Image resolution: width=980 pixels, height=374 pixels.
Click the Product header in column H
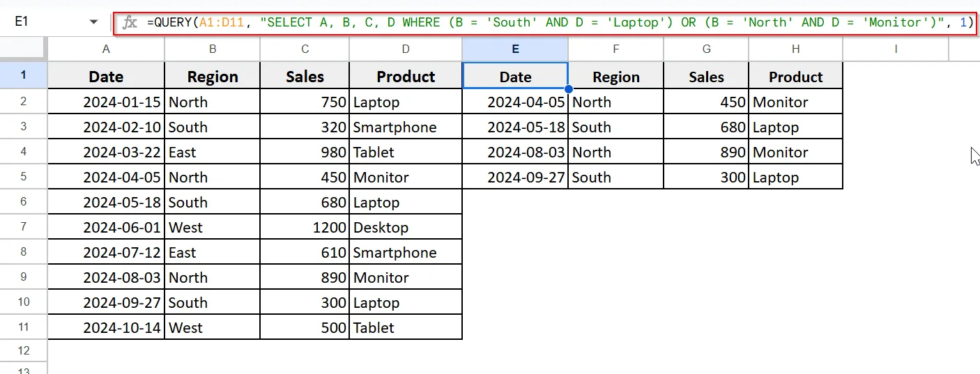pos(796,76)
